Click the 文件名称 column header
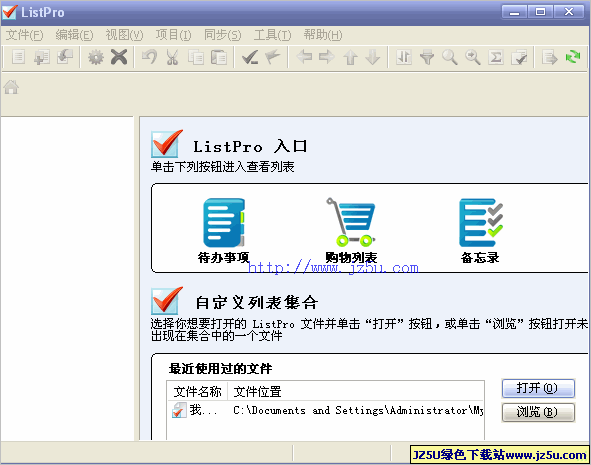The width and height of the screenshot is (591, 465). point(197,392)
